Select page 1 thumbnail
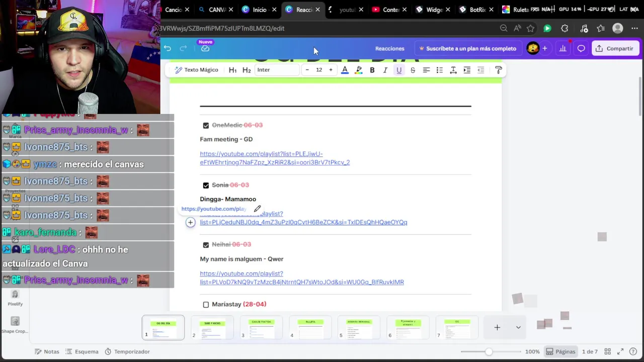 [x=163, y=327]
